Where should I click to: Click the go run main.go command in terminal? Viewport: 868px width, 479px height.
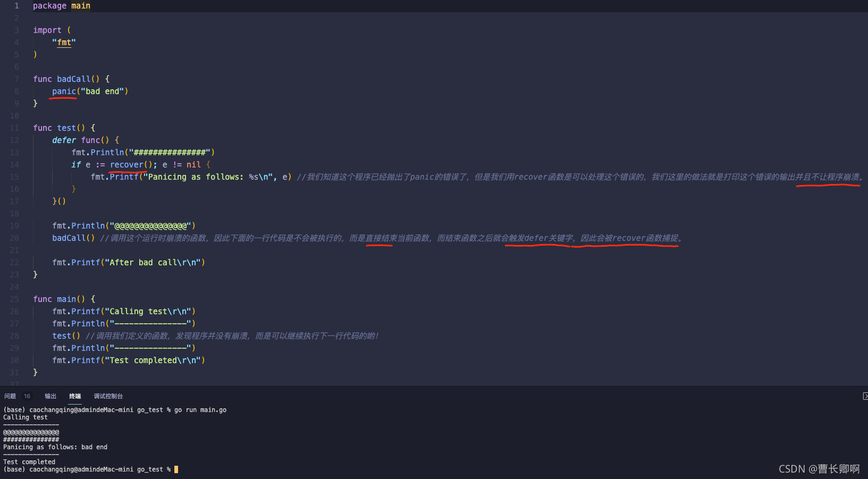(x=201, y=409)
